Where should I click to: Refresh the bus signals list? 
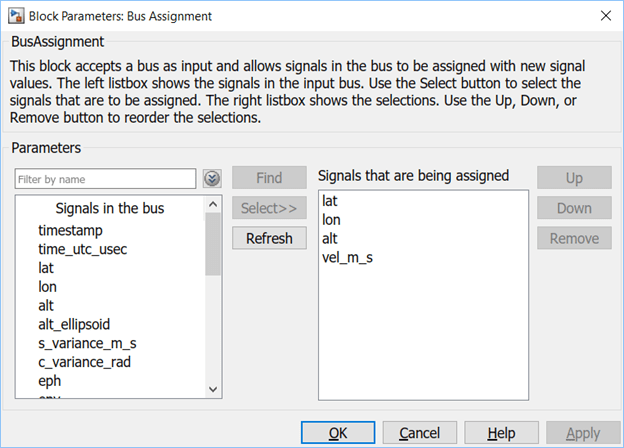click(x=269, y=238)
